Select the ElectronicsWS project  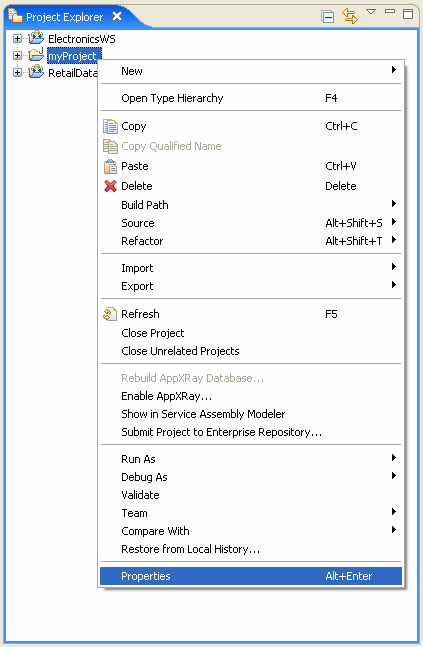coord(82,39)
